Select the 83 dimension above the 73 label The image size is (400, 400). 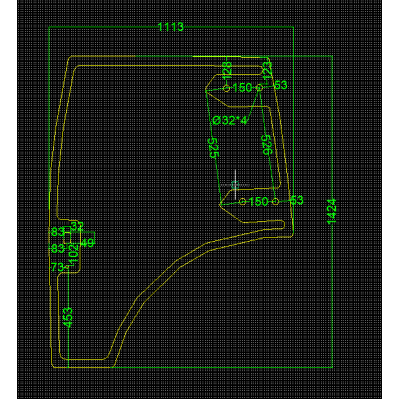[x=57, y=249]
